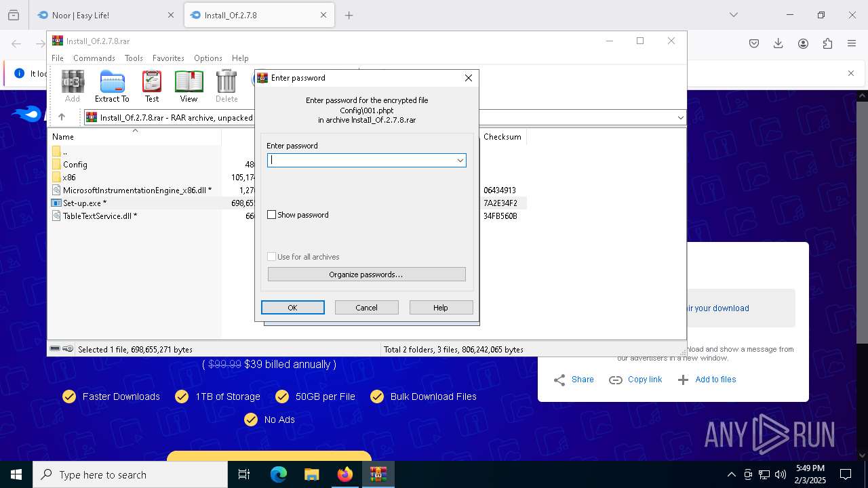The width and height of the screenshot is (868, 488).
Task: Go up one folder level arrow
Action: (62, 117)
